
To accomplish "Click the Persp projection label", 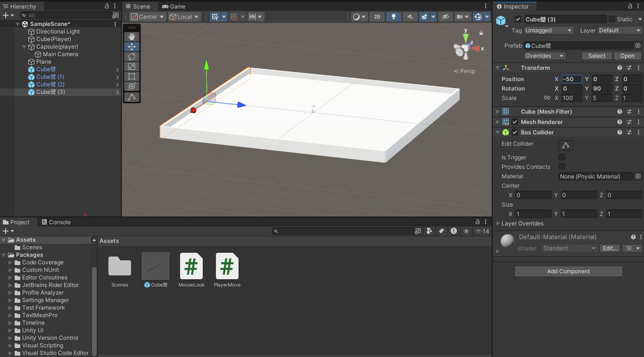I will (x=464, y=71).
